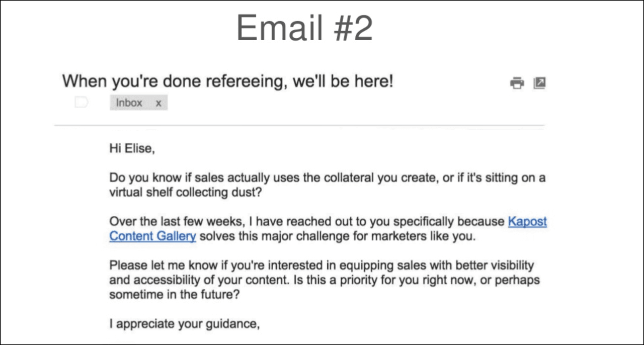Click the line starting Do you know if sales
Screen dimensions: 644x345
pyautogui.click(x=327, y=178)
